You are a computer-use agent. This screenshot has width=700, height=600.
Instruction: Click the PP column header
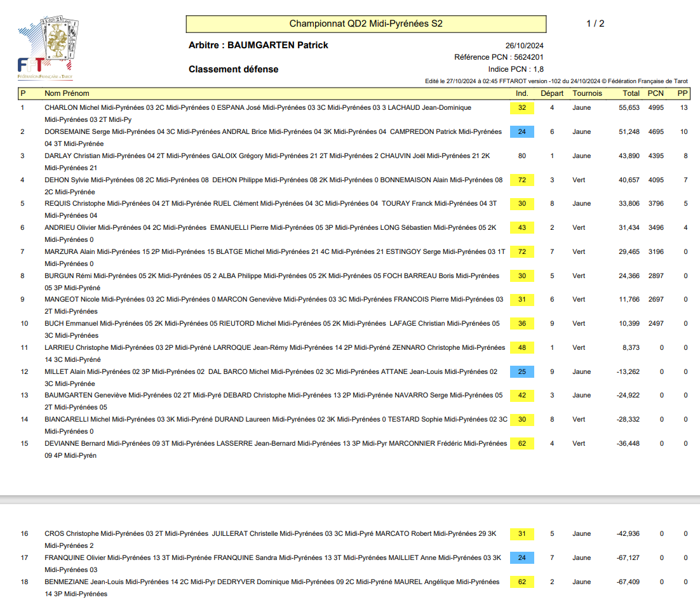[682, 93]
